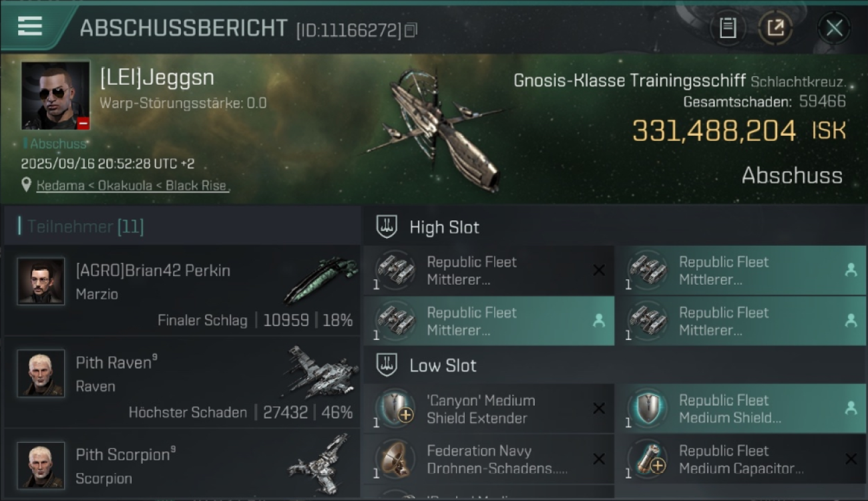Select the Pith Raven participant portrait
This screenshot has width=868, height=501.
41,373
